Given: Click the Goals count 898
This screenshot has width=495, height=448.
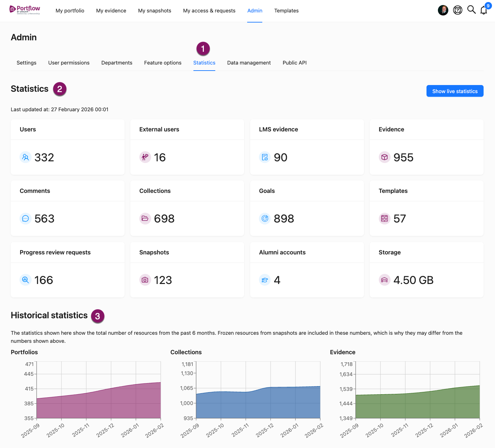Looking at the screenshot, I should (x=284, y=219).
